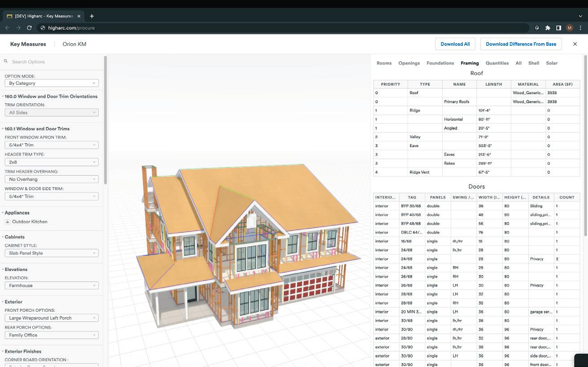Open the Front Window Apron Trim dropdown
Screen dimensions: 588x367
click(52, 145)
